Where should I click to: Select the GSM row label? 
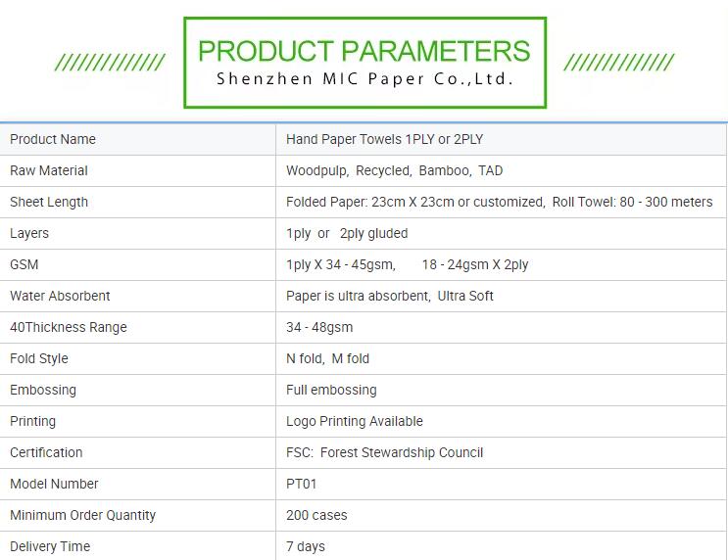pos(24,264)
